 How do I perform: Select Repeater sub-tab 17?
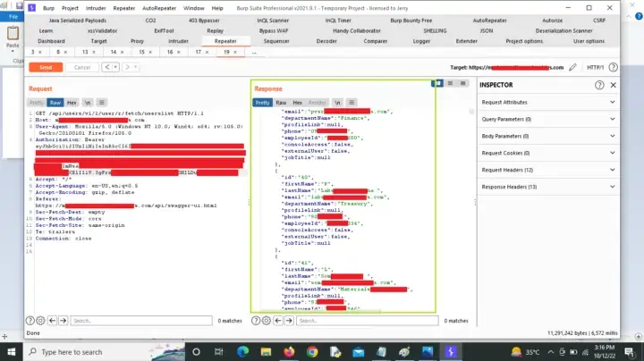(x=199, y=52)
